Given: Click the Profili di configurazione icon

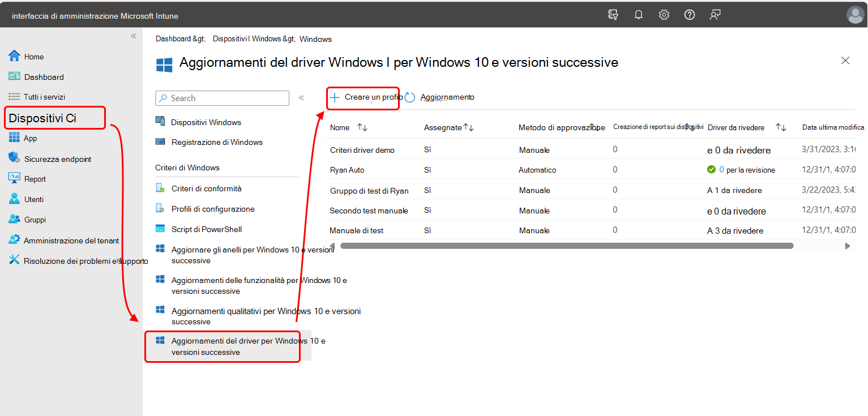Looking at the screenshot, I should point(160,209).
